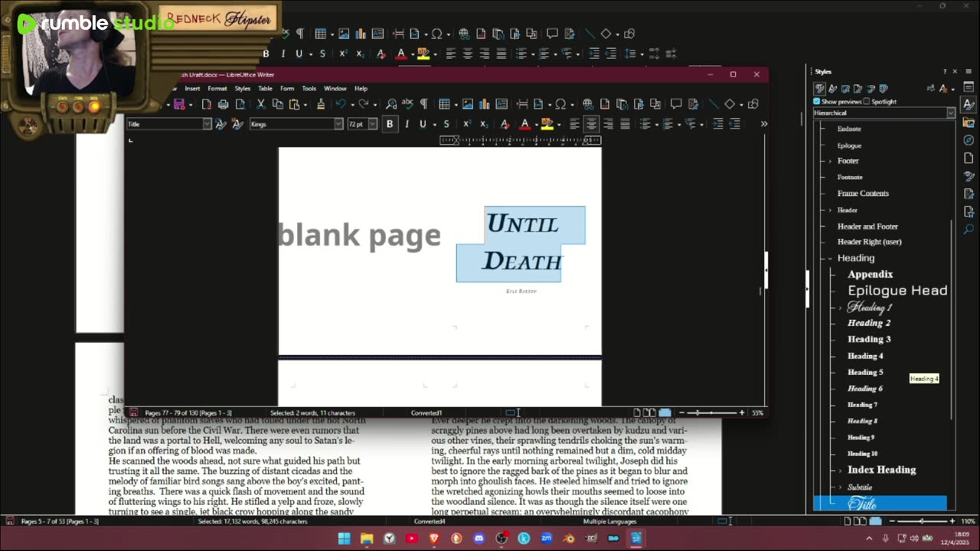Insert Hyperlink globe icon in front window

pyautogui.click(x=587, y=104)
